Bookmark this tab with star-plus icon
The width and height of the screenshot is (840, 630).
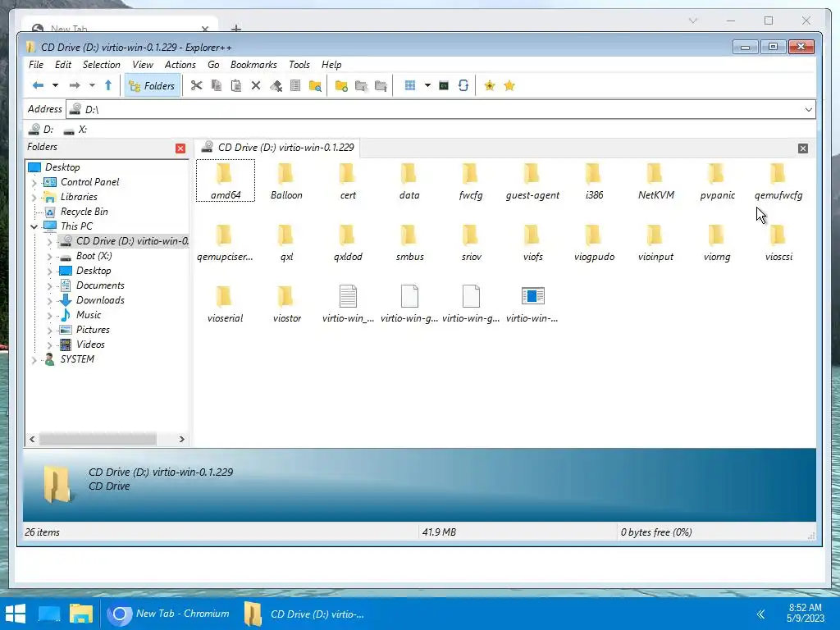489,85
